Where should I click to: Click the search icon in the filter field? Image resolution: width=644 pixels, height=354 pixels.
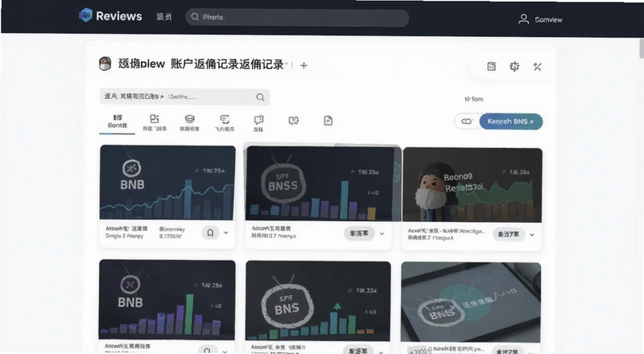coord(260,97)
